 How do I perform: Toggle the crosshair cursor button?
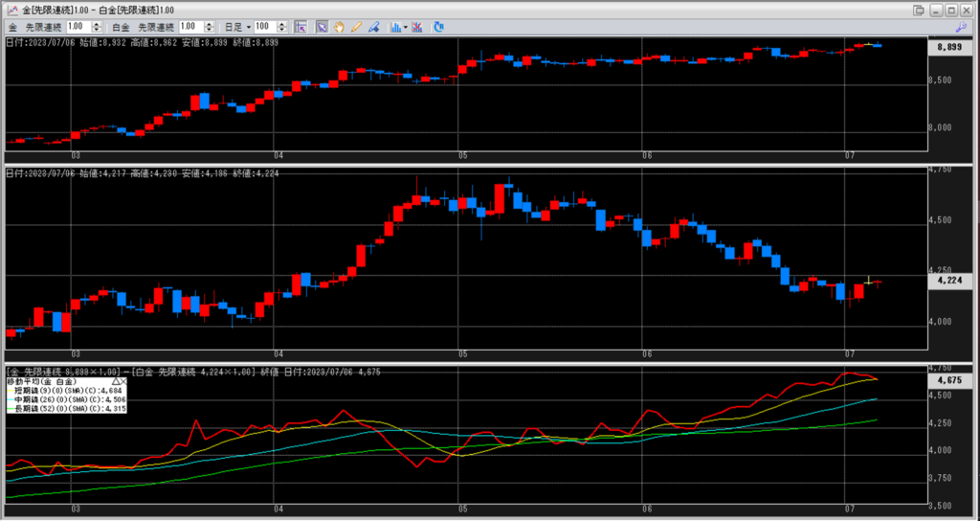(300, 27)
